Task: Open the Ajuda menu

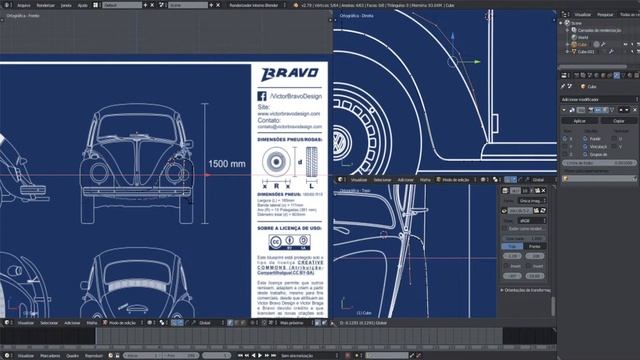Action: [x=82, y=5]
